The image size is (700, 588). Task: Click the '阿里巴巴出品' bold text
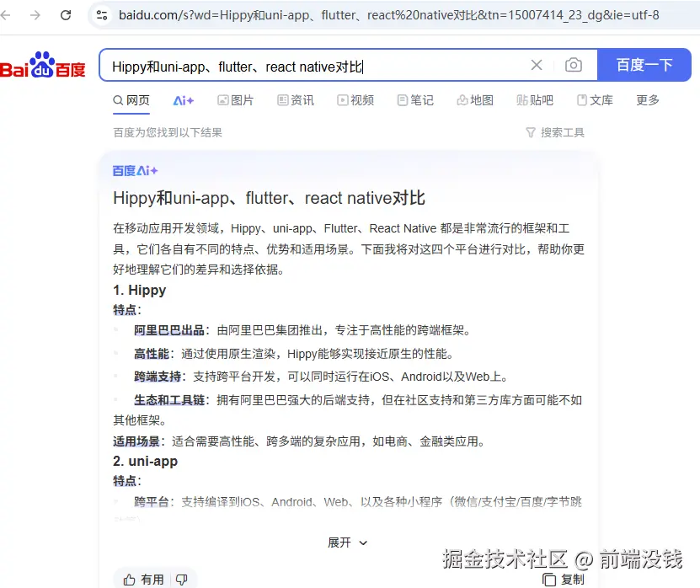169,330
